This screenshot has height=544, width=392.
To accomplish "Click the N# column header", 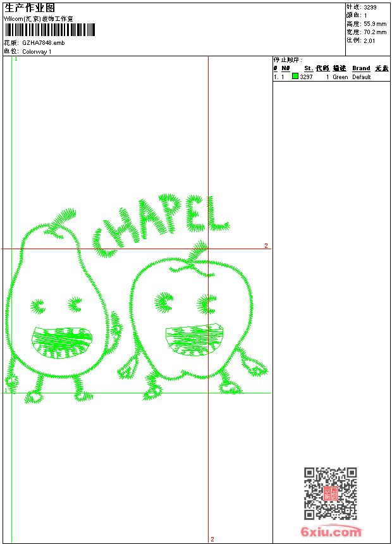I will point(286,68).
